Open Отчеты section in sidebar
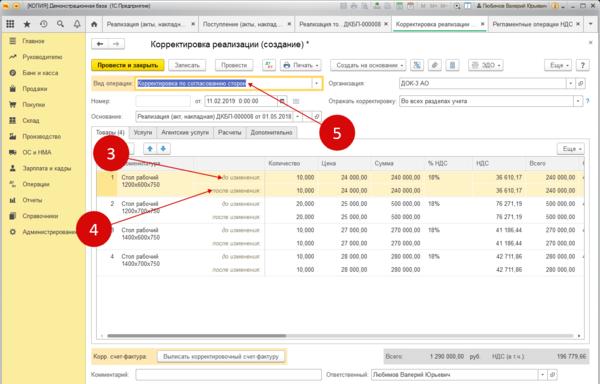600x384 pixels. tap(32, 200)
